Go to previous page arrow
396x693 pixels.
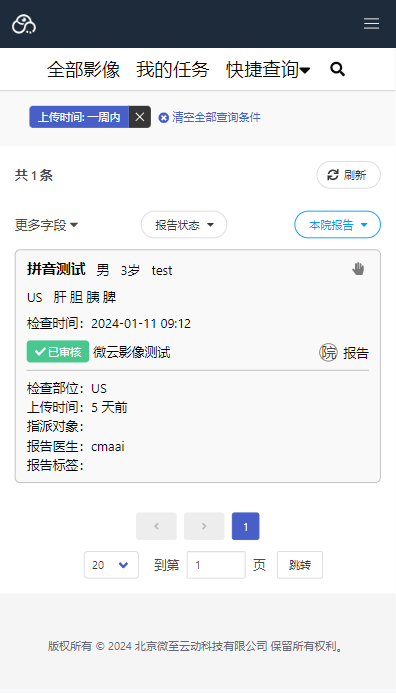pos(156,526)
